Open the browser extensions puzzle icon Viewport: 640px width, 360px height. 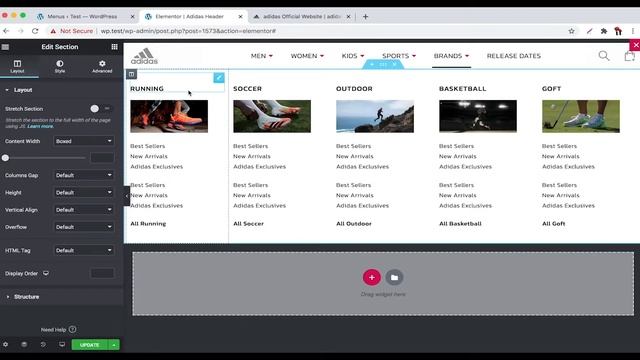click(604, 31)
